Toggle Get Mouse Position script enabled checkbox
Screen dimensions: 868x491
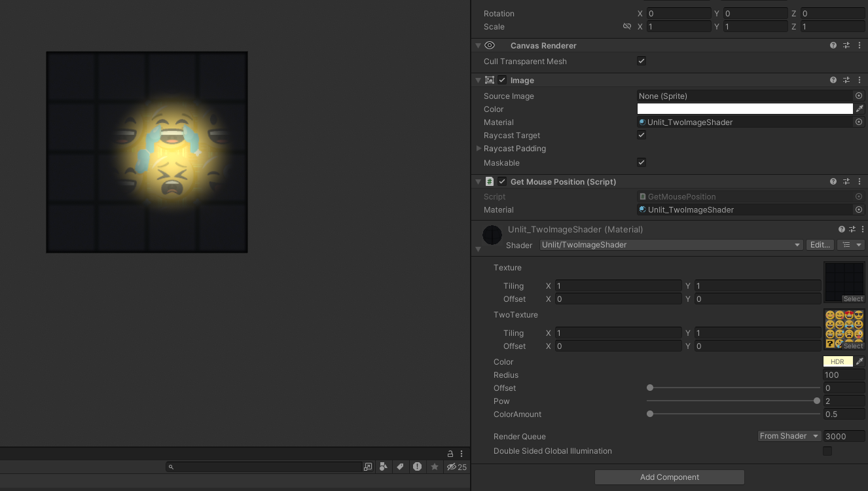502,181
